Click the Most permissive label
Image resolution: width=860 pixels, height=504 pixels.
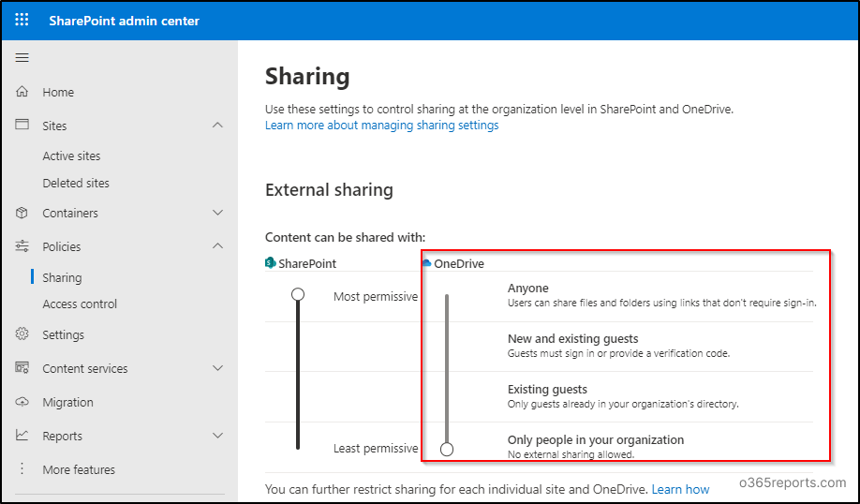[x=376, y=297]
